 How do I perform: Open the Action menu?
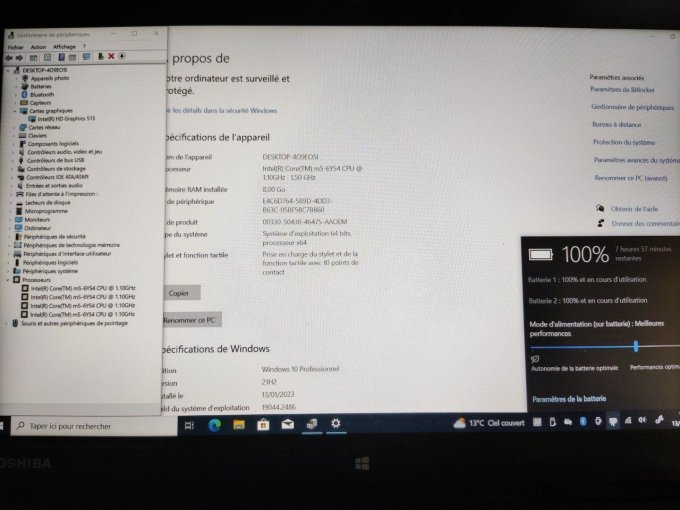(38, 47)
